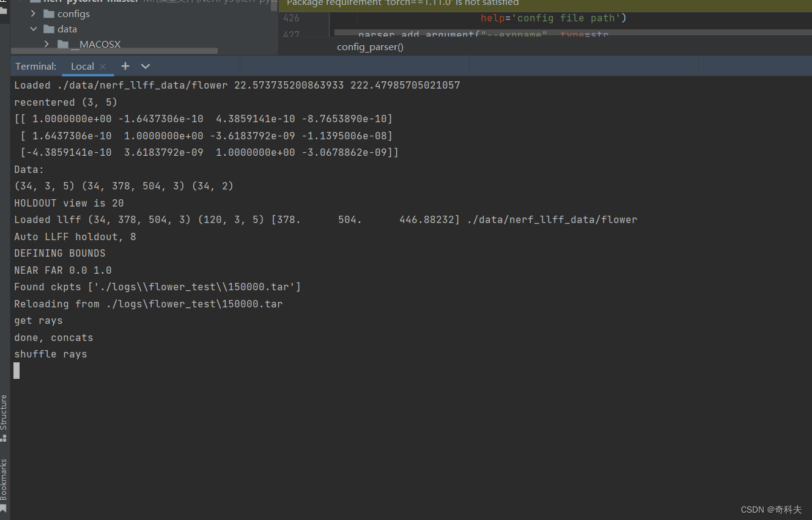This screenshot has height=520, width=812.
Task: Click the project tree horizontal scrollbar
Action: click(114, 51)
